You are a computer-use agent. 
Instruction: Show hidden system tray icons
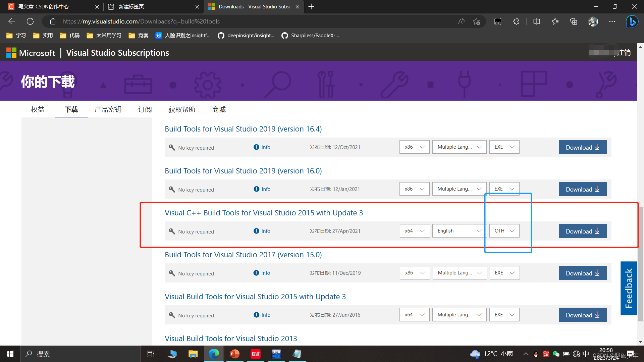526,354
